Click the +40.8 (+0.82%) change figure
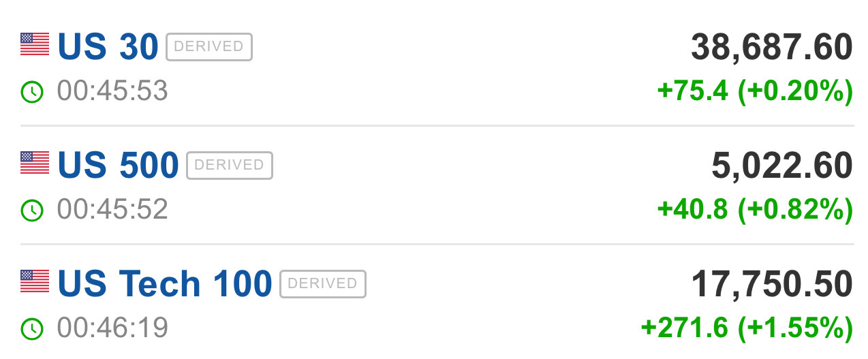The image size is (868, 359). pos(755,210)
